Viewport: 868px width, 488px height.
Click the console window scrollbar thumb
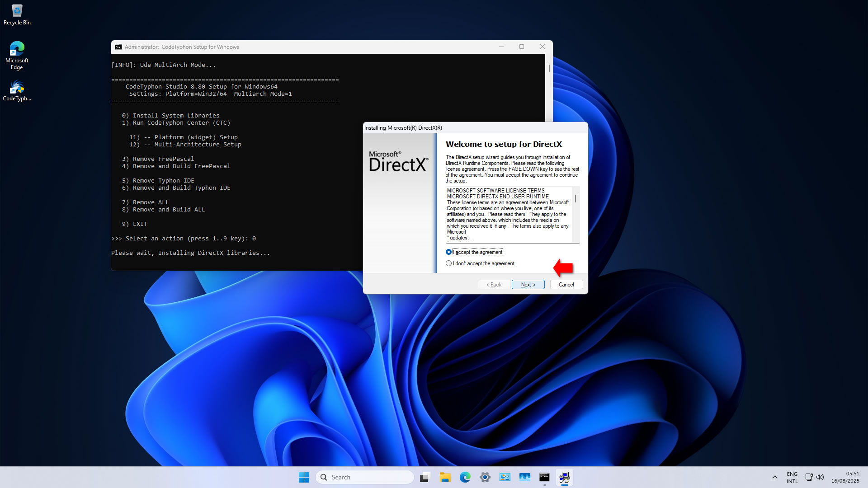click(549, 68)
